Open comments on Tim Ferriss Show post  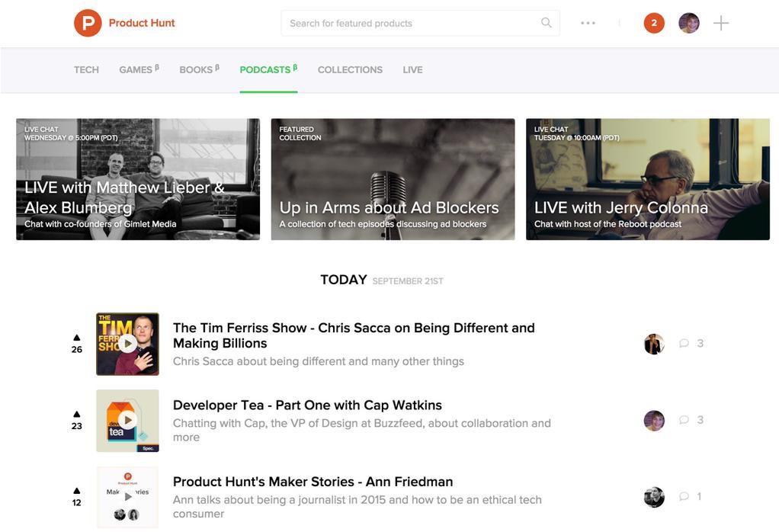691,344
